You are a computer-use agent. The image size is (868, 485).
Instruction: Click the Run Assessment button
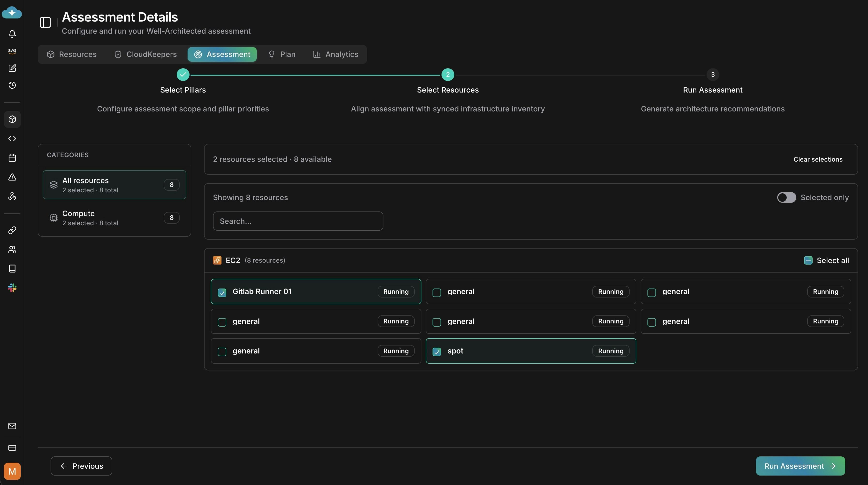coord(800,466)
